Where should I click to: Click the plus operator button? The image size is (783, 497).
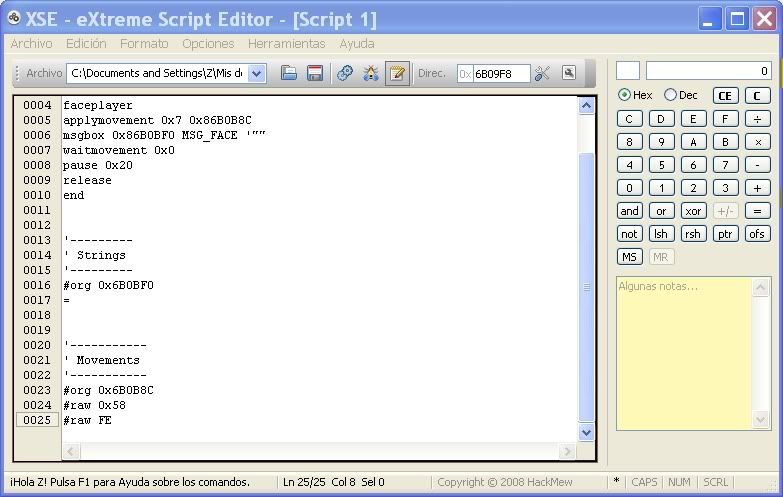(x=757, y=188)
